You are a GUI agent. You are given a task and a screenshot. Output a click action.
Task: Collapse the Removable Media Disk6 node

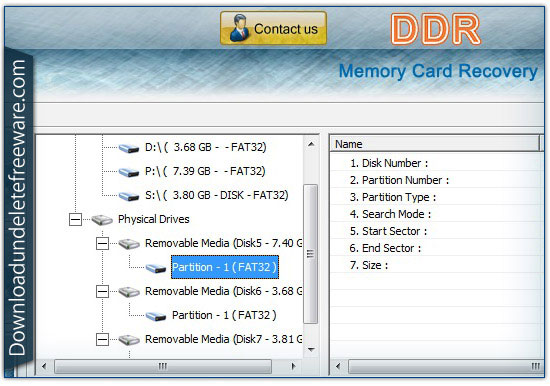[102, 292]
